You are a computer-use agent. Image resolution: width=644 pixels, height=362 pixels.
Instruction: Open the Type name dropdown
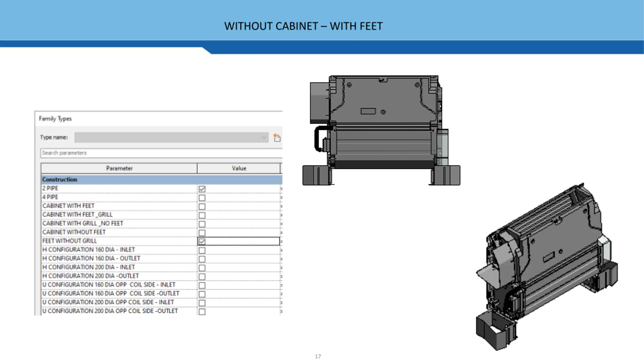171,138
